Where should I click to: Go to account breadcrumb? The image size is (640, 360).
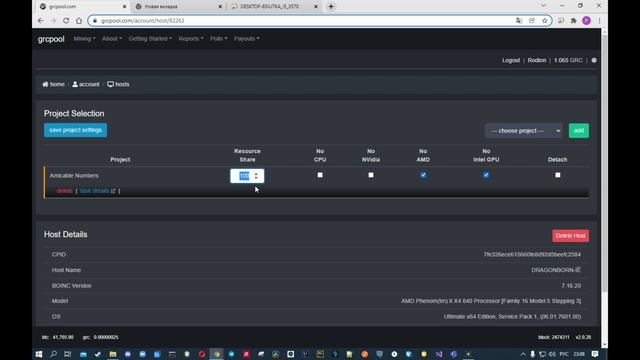point(86,84)
